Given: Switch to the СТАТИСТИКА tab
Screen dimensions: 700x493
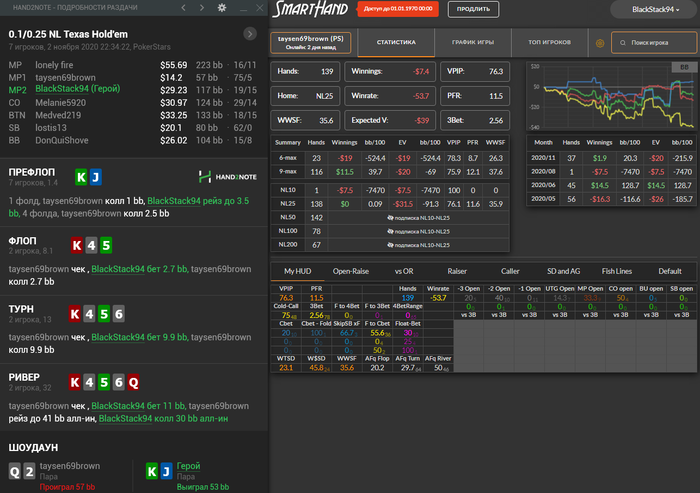Looking at the screenshot, I should (x=396, y=42).
